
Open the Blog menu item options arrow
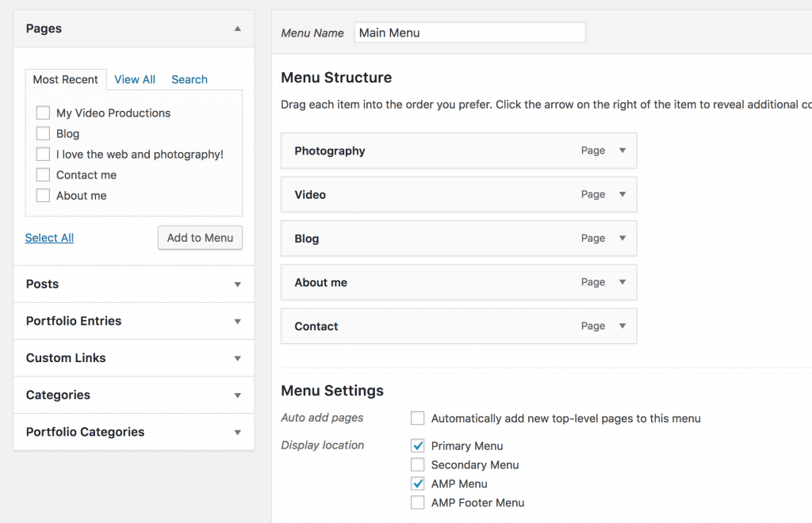[622, 239]
